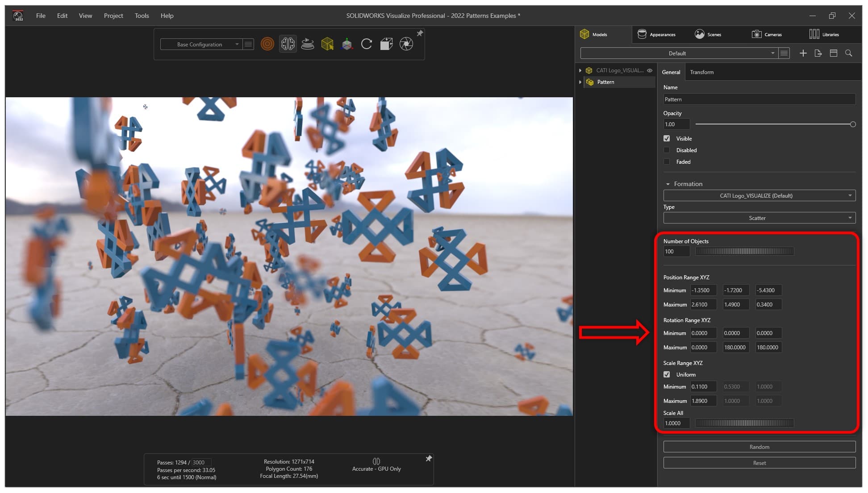The width and height of the screenshot is (868, 493).
Task: Click the plus add model icon
Action: (x=803, y=53)
